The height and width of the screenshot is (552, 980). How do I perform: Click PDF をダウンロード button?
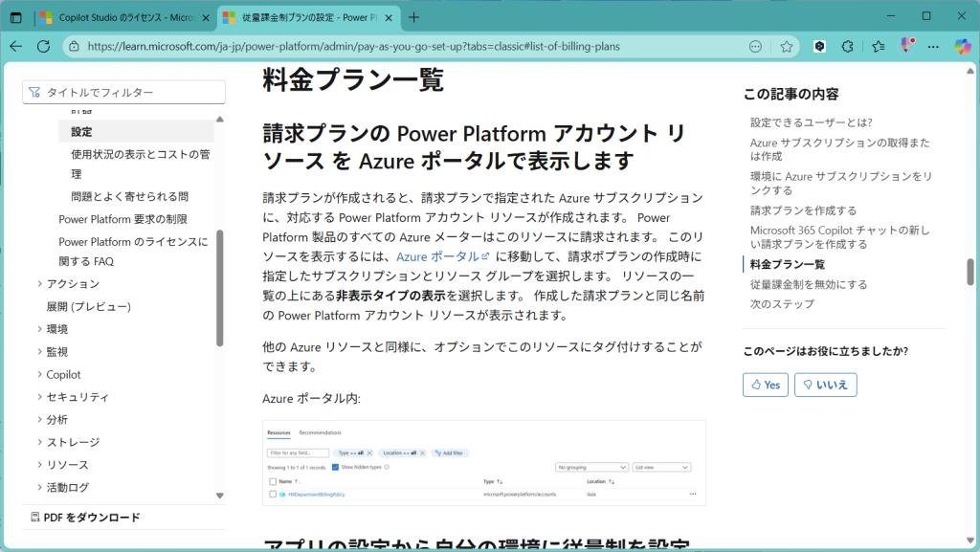point(85,517)
